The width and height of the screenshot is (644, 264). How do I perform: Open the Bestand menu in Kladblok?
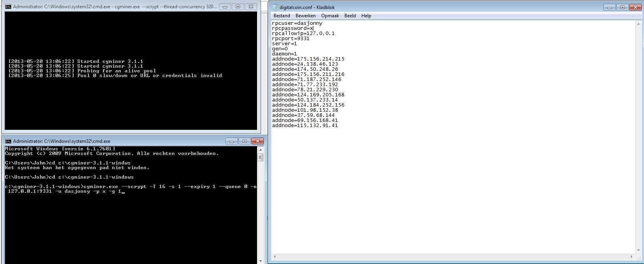(x=281, y=16)
